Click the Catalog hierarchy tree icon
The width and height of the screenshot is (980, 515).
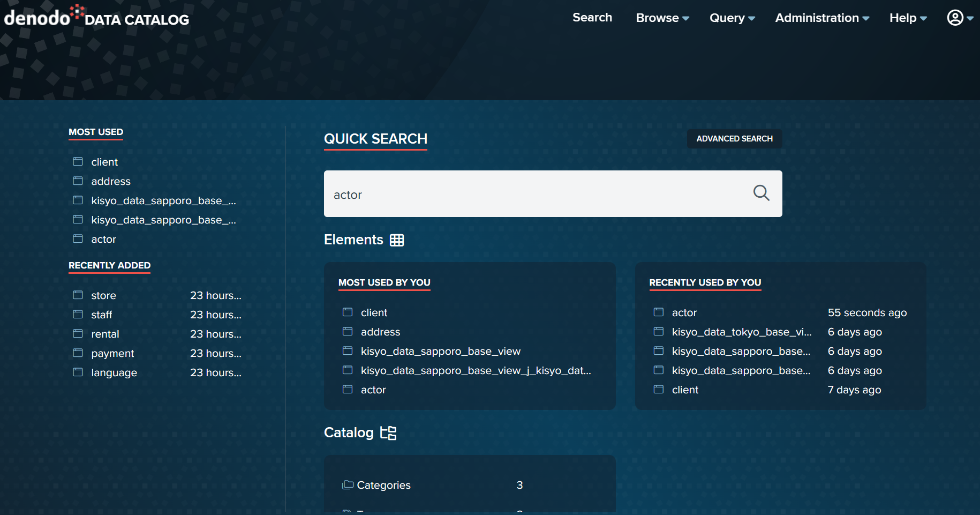click(389, 432)
